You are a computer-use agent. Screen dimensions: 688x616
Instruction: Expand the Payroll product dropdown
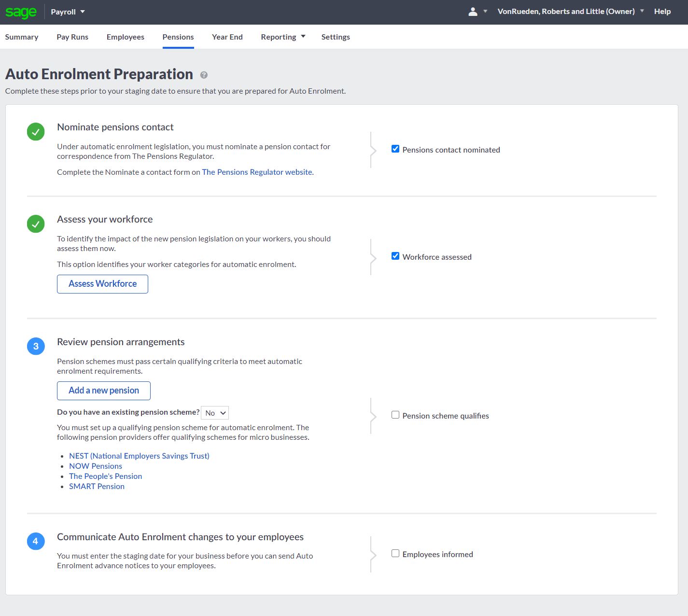pos(68,12)
